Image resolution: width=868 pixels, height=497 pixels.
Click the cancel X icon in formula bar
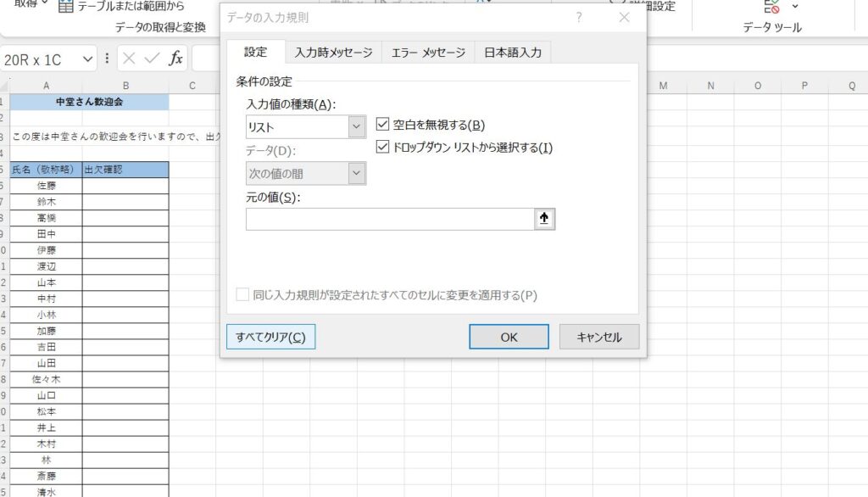[x=129, y=59]
